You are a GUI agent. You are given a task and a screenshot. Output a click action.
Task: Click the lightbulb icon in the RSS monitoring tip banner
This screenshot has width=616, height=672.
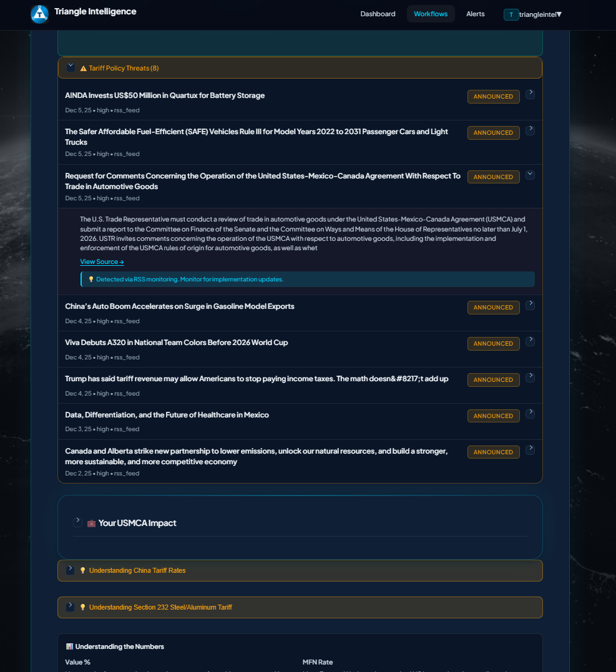pyautogui.click(x=91, y=279)
